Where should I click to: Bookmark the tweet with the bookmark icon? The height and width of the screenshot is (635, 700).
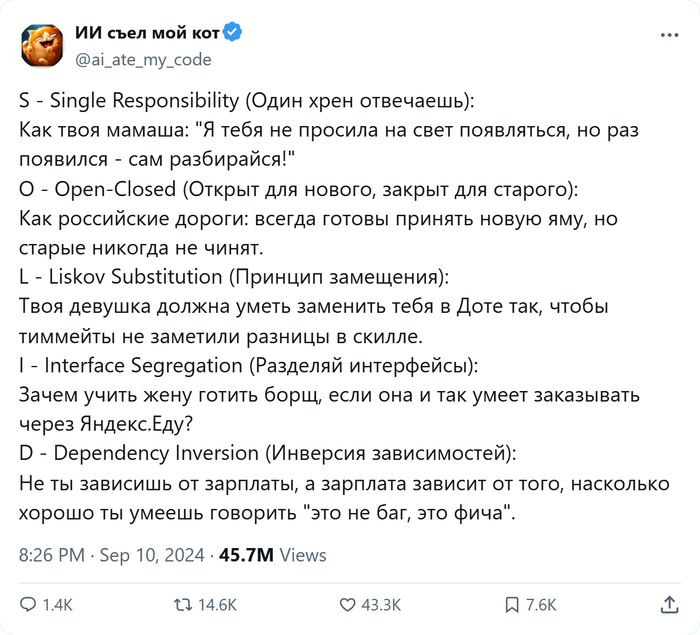(x=512, y=605)
